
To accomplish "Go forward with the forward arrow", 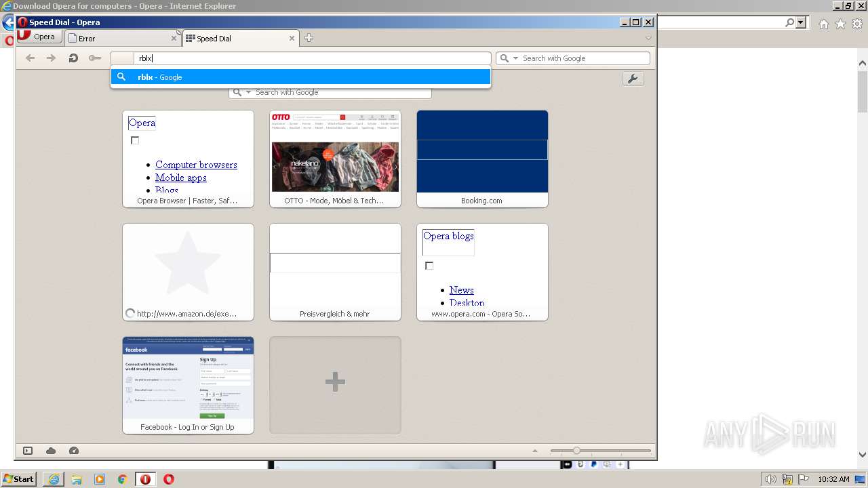I will click(x=51, y=58).
